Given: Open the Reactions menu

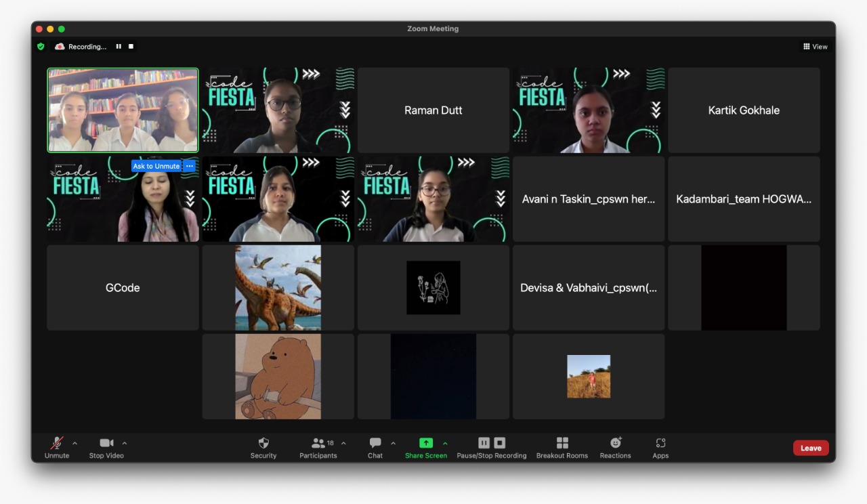Looking at the screenshot, I should [615, 447].
